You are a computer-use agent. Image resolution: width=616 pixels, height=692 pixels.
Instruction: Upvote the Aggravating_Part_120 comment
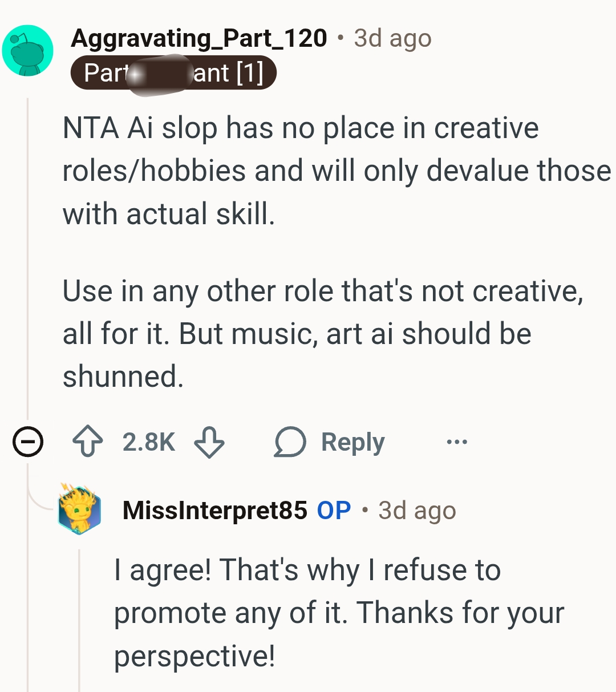[88, 442]
